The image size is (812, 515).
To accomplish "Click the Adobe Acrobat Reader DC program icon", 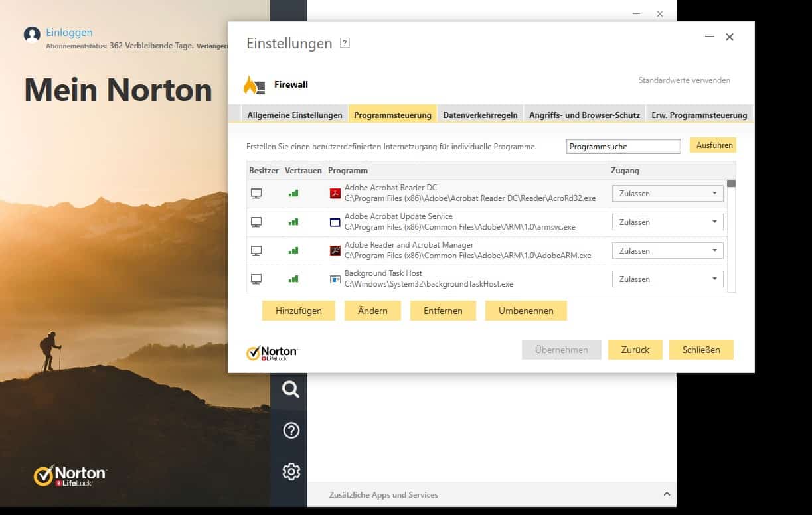I will [x=335, y=194].
